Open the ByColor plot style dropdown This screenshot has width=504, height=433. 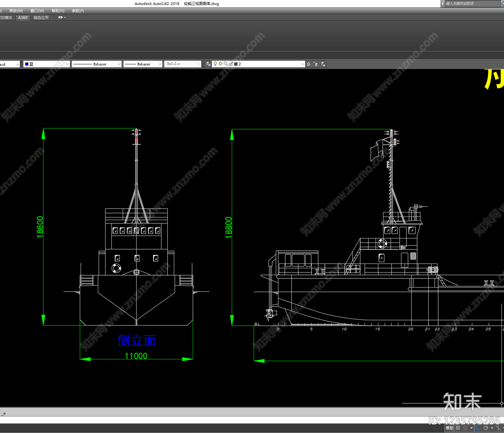pos(183,64)
